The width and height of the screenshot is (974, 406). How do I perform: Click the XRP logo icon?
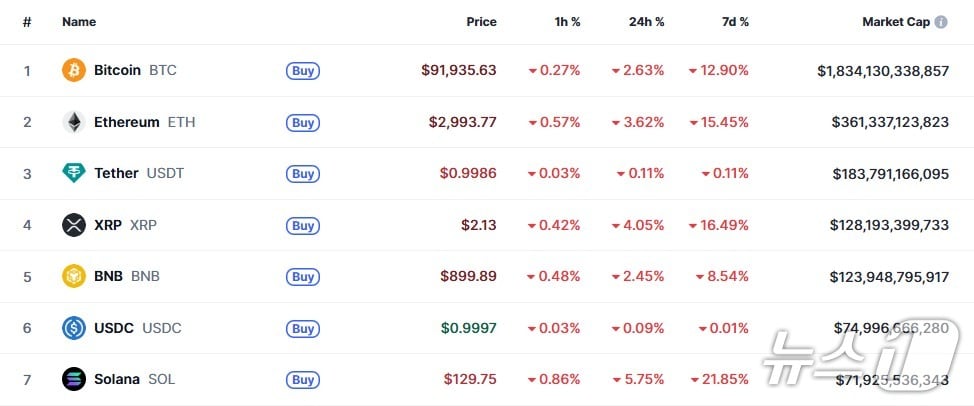tap(74, 225)
